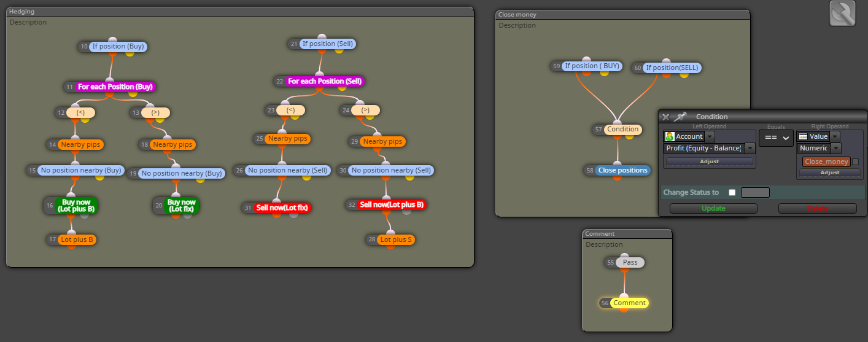Select node 13 (>) condition block
The width and height of the screenshot is (868, 342).
click(x=155, y=112)
